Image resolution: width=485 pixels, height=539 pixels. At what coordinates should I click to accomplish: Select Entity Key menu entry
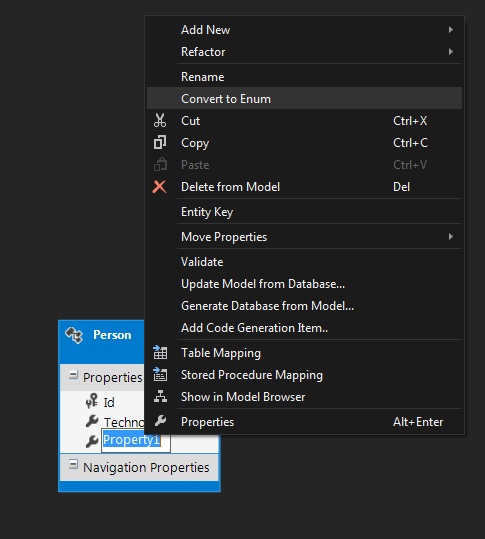click(x=304, y=212)
